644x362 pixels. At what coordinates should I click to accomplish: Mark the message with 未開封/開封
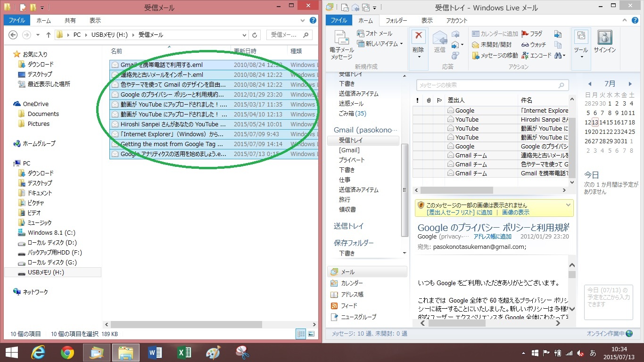492,44
